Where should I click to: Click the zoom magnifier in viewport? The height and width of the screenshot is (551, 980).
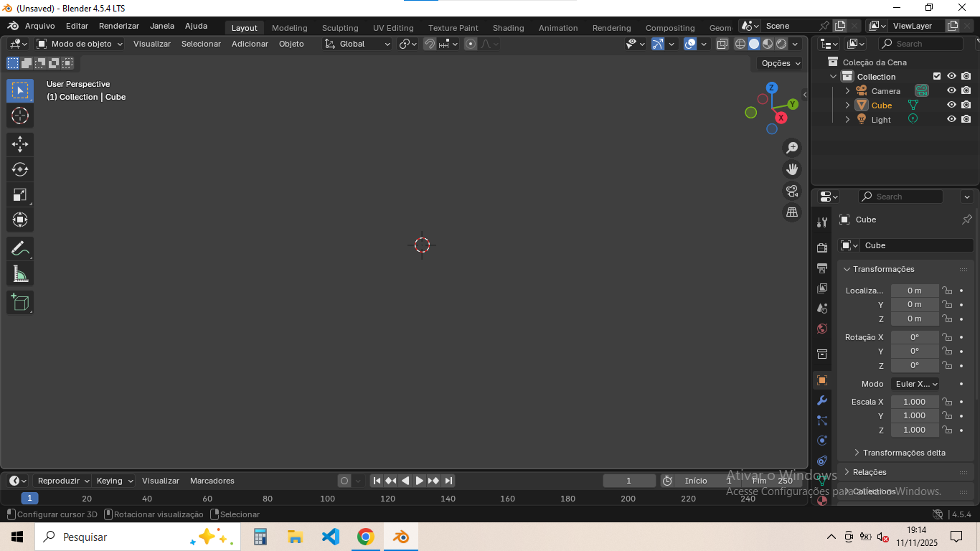point(792,148)
